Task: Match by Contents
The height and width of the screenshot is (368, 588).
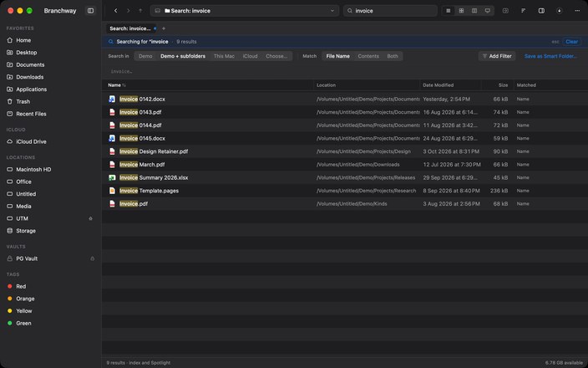Action: pos(368,56)
